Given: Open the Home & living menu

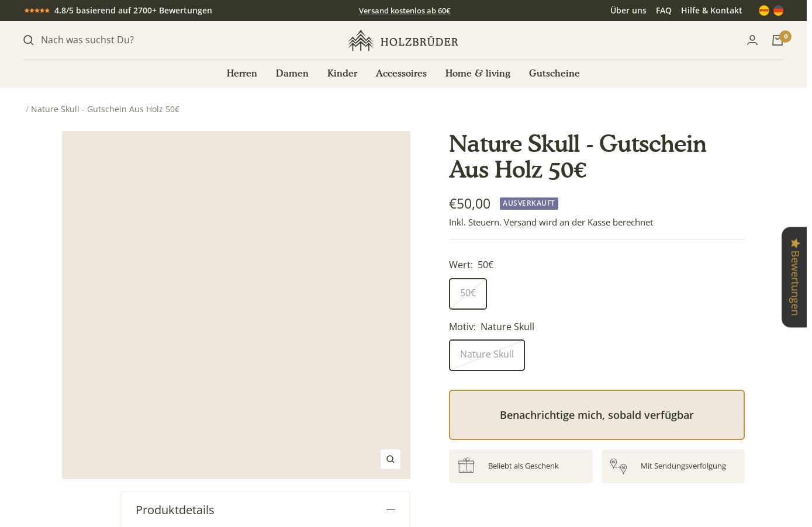Looking at the screenshot, I should pos(478,73).
